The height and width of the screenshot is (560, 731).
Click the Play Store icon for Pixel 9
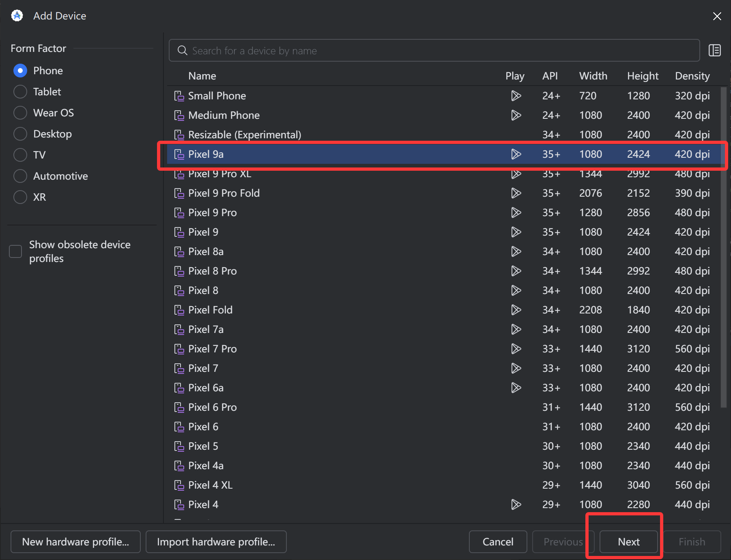pos(516,232)
